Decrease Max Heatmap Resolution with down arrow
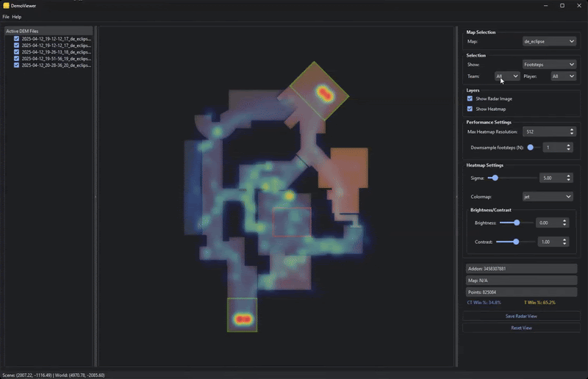588x379 pixels. [x=572, y=134]
